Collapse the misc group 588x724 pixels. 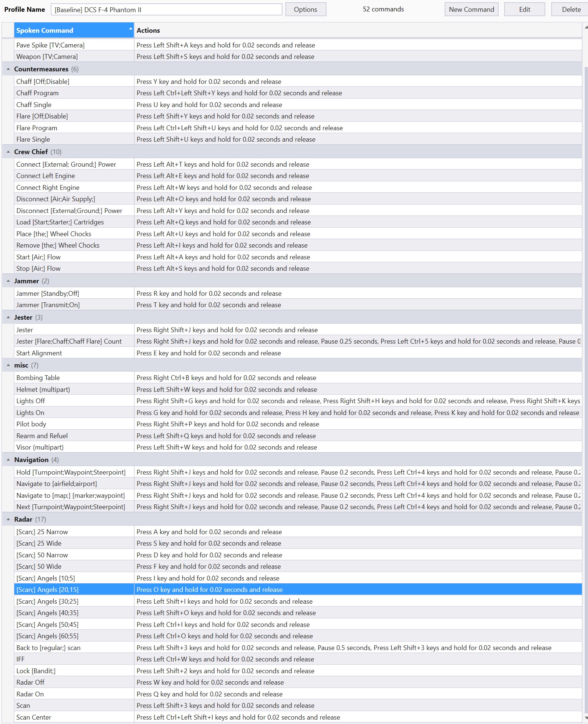click(x=8, y=365)
